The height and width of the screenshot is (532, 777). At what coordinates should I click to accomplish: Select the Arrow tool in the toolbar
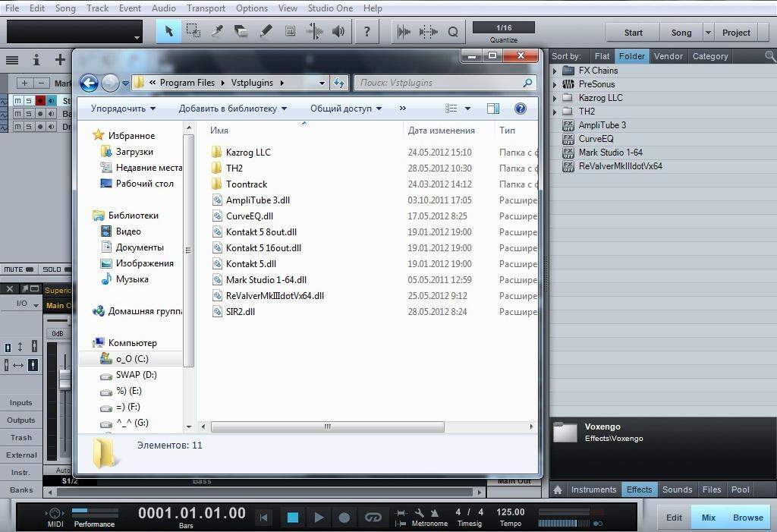click(169, 32)
